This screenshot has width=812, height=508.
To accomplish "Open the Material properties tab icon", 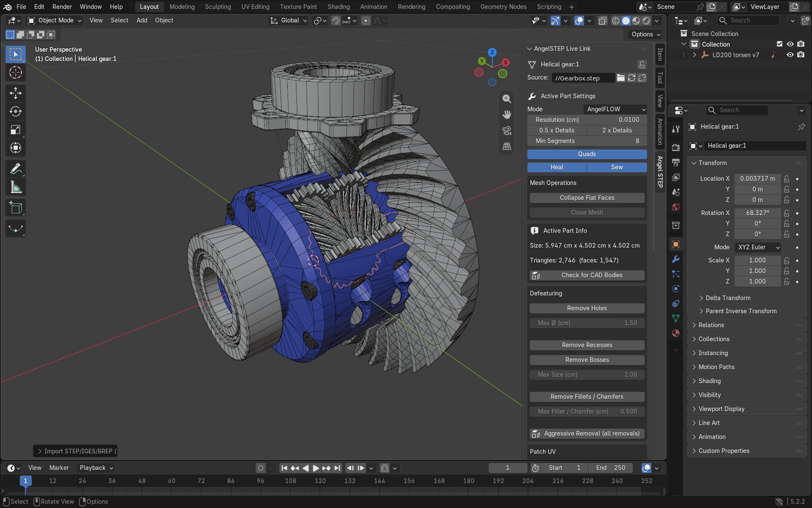I will (675, 333).
